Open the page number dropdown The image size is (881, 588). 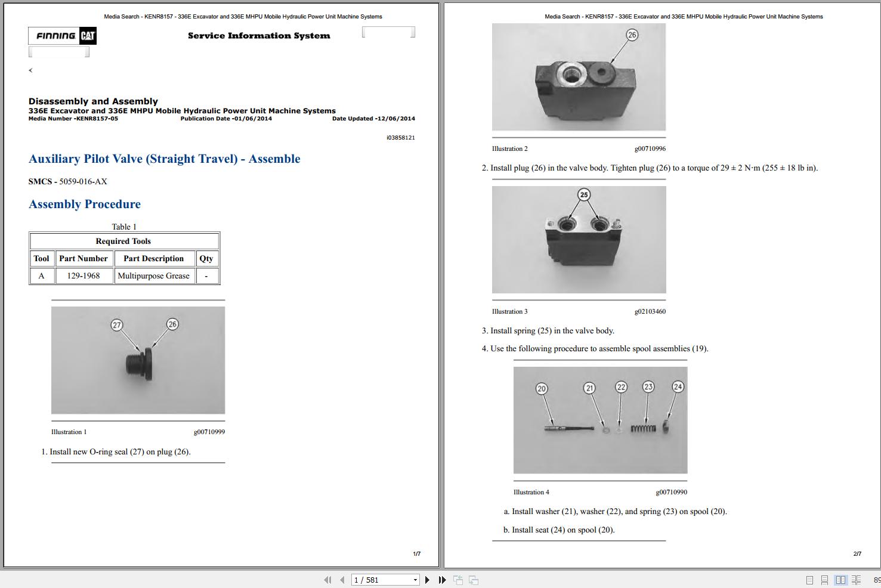coord(415,580)
